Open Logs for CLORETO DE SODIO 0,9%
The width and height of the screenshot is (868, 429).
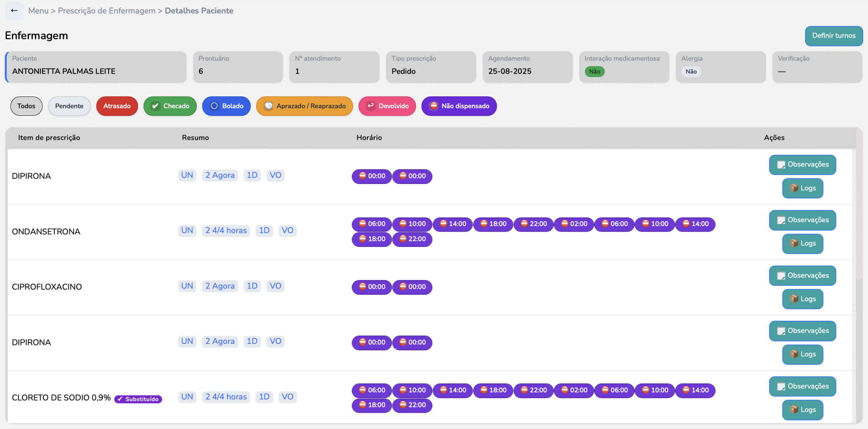point(802,410)
